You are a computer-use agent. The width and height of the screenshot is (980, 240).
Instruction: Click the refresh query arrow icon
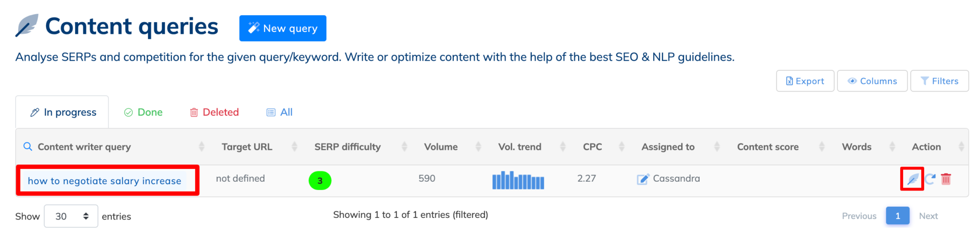pos(930,179)
